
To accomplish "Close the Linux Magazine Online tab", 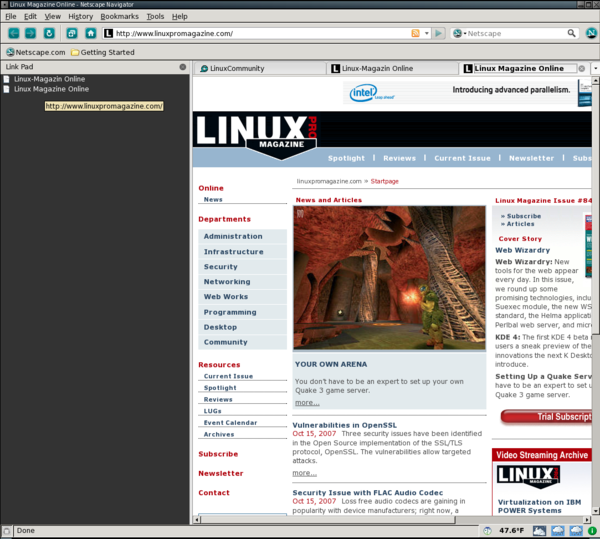I will (x=582, y=68).
